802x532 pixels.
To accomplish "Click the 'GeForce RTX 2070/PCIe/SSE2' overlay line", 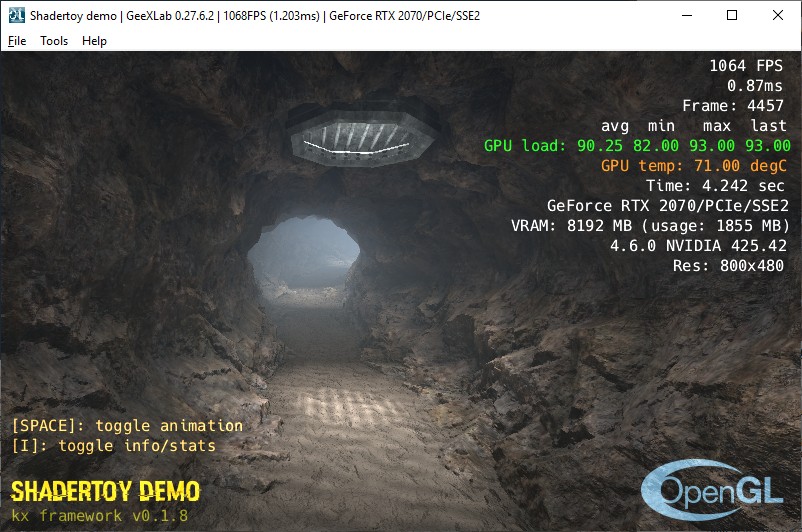I will [x=668, y=206].
